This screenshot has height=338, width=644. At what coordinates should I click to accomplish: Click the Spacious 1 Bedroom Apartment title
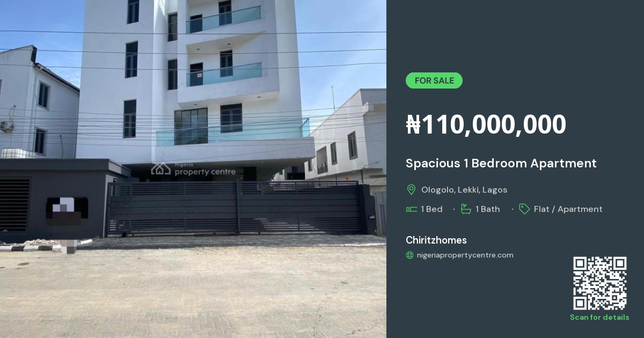tap(501, 163)
